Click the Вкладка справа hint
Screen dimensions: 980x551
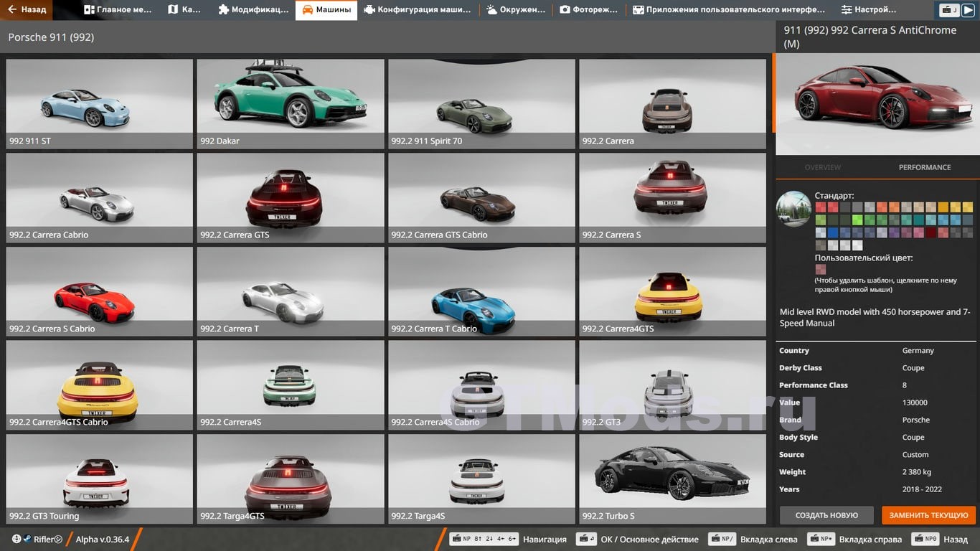click(x=854, y=540)
